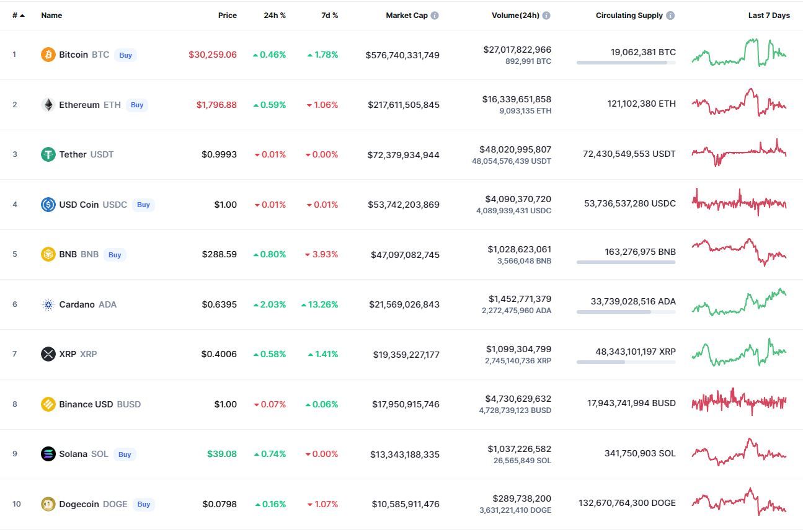Open the Bitcoin 7-day price chart
The image size is (803, 532).
click(x=739, y=53)
